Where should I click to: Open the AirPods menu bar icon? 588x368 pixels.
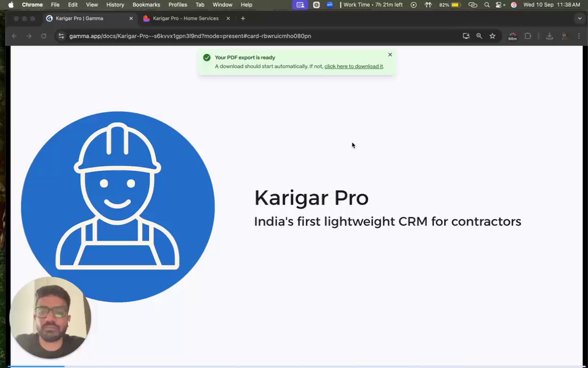[428, 5]
